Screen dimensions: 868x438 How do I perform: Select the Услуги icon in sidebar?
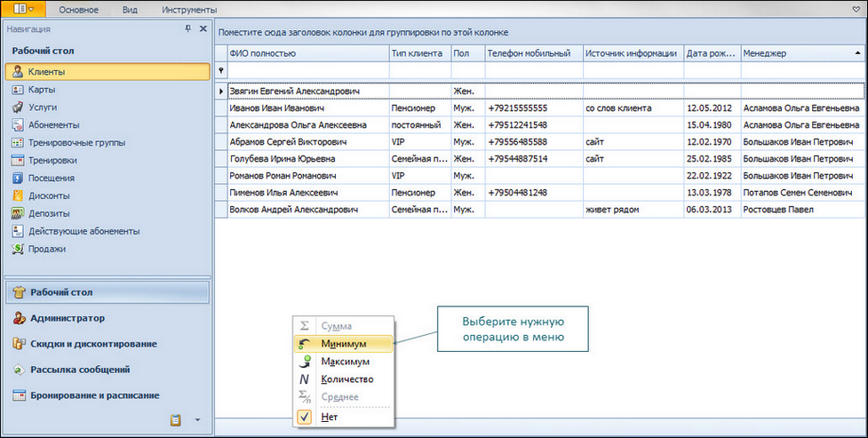tap(18, 108)
